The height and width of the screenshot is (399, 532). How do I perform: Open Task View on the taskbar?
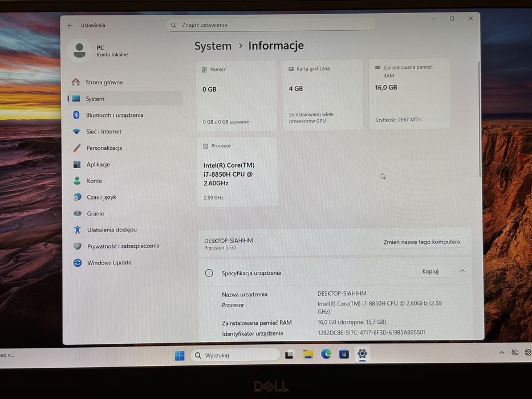[289, 355]
